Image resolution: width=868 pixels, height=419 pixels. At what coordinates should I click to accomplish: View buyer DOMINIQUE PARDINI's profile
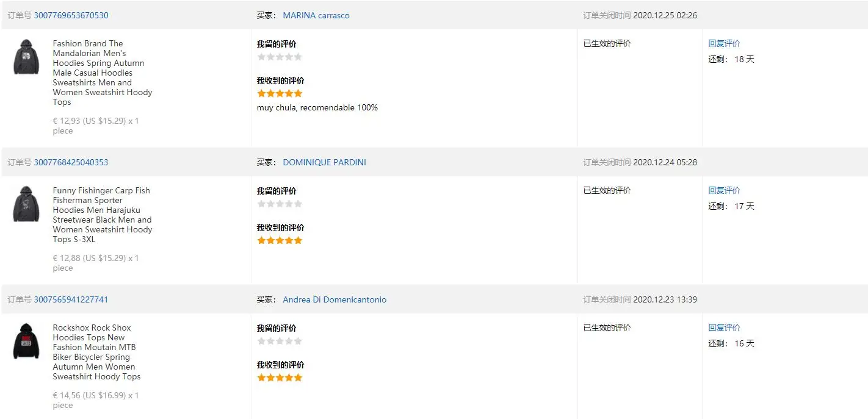(x=324, y=162)
